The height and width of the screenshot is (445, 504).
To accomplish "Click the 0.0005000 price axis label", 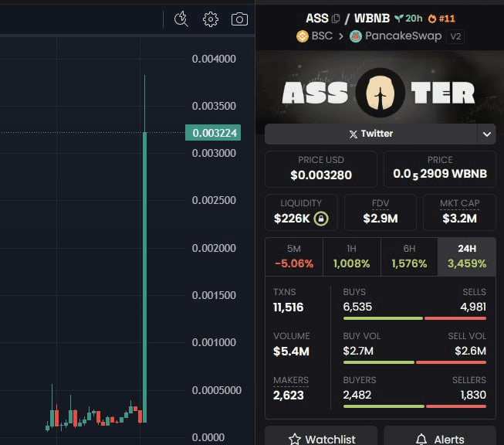I will 216,390.
